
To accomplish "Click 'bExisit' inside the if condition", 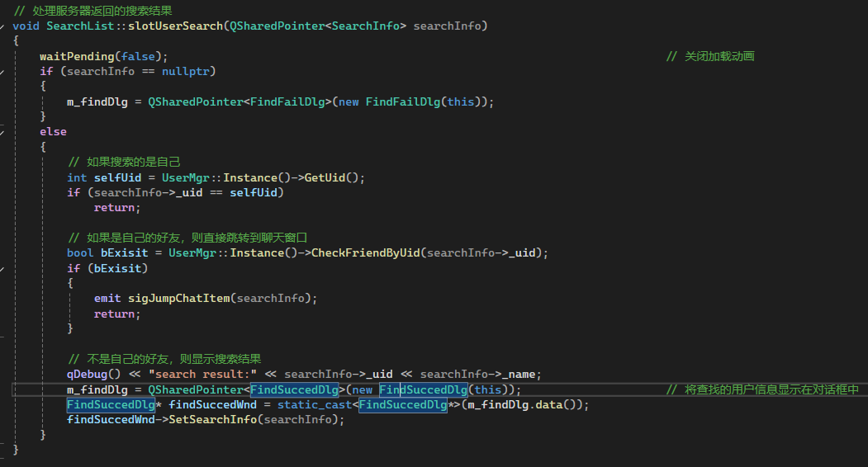I will tap(118, 268).
